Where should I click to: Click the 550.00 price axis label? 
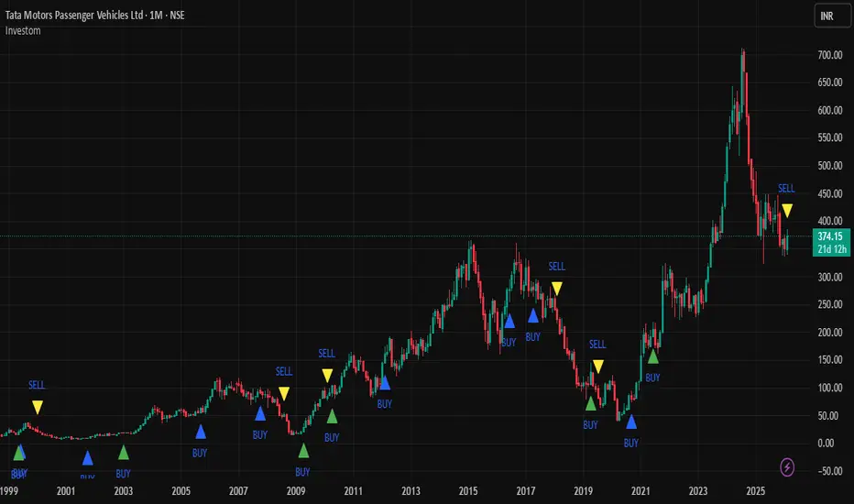829,137
